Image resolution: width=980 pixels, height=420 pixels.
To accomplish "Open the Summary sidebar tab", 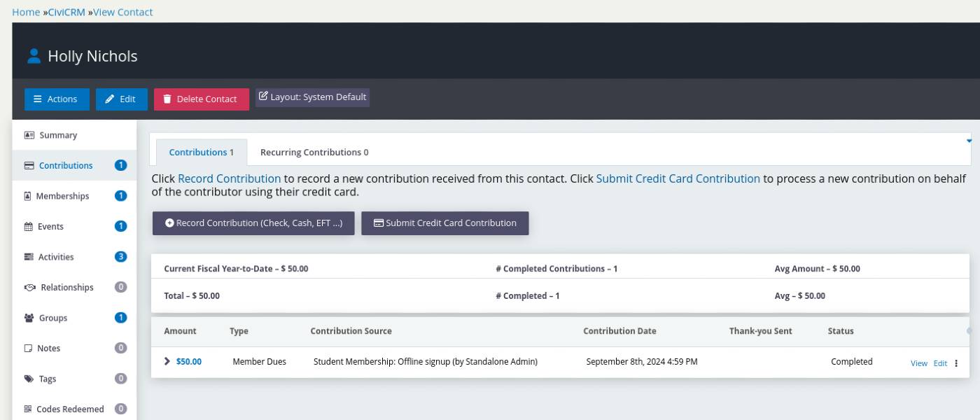I will [74, 135].
